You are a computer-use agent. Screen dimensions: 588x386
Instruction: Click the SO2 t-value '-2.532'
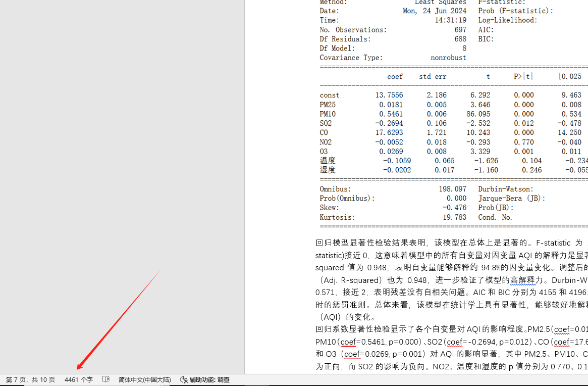(478, 124)
